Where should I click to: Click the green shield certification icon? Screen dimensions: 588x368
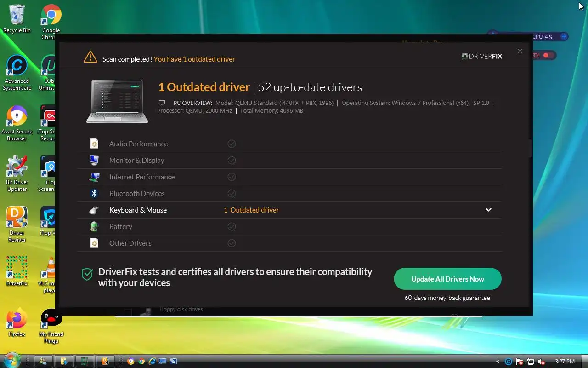click(x=87, y=275)
